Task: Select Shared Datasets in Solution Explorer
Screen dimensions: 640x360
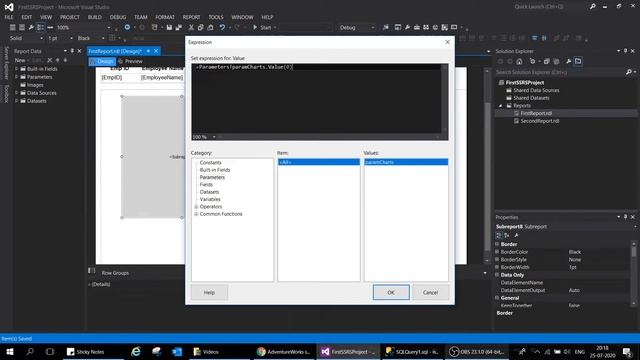Action: click(531, 98)
